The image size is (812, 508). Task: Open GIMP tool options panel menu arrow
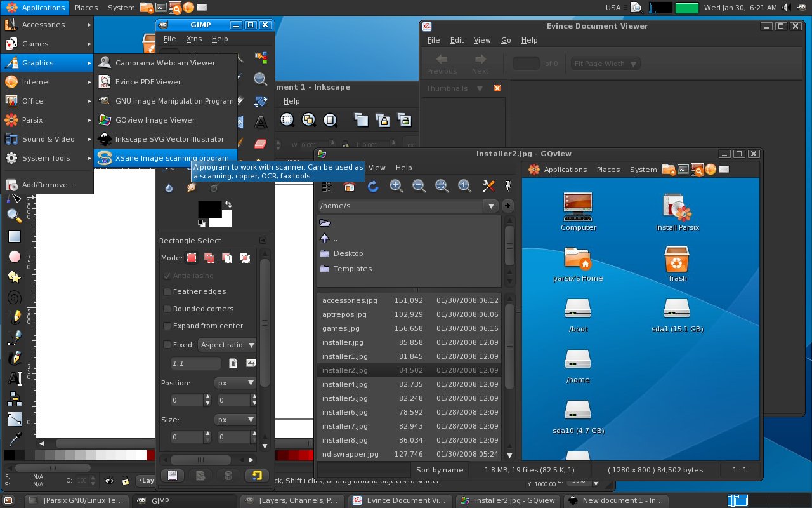[263, 241]
